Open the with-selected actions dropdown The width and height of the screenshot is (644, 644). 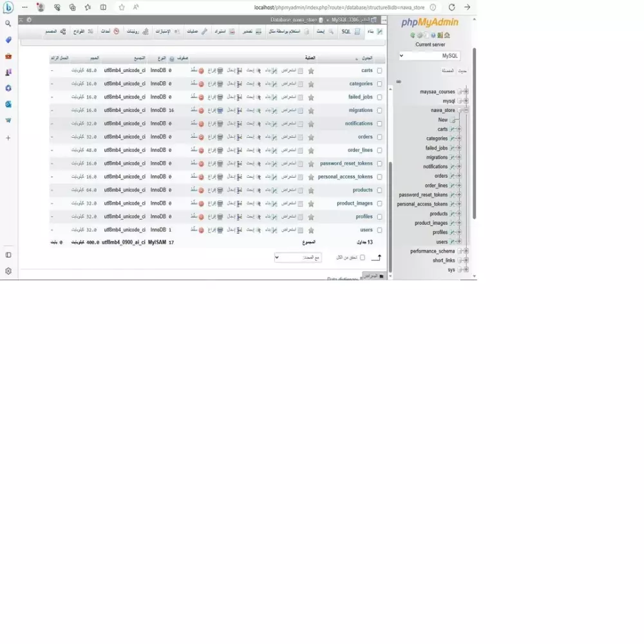pyautogui.click(x=298, y=258)
